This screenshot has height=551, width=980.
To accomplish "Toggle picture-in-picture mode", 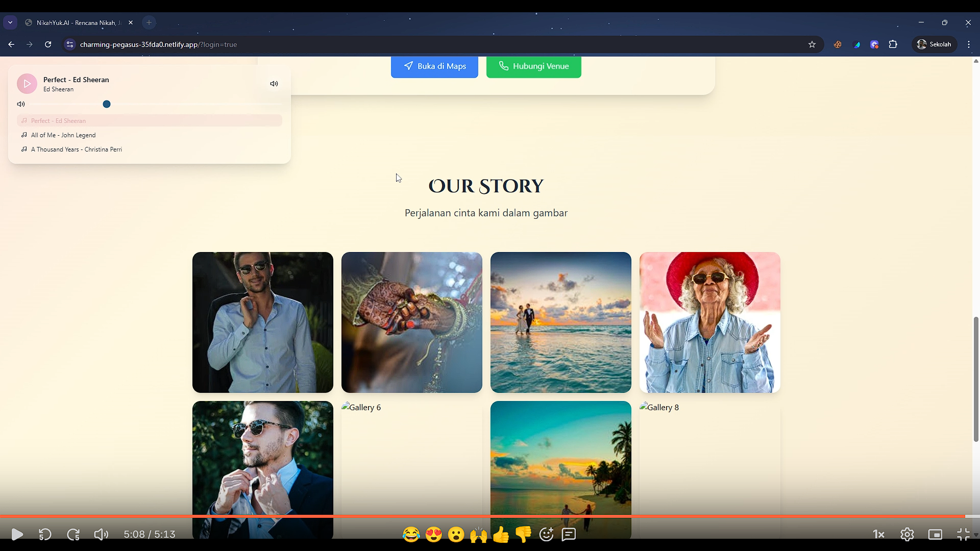I will (x=935, y=534).
